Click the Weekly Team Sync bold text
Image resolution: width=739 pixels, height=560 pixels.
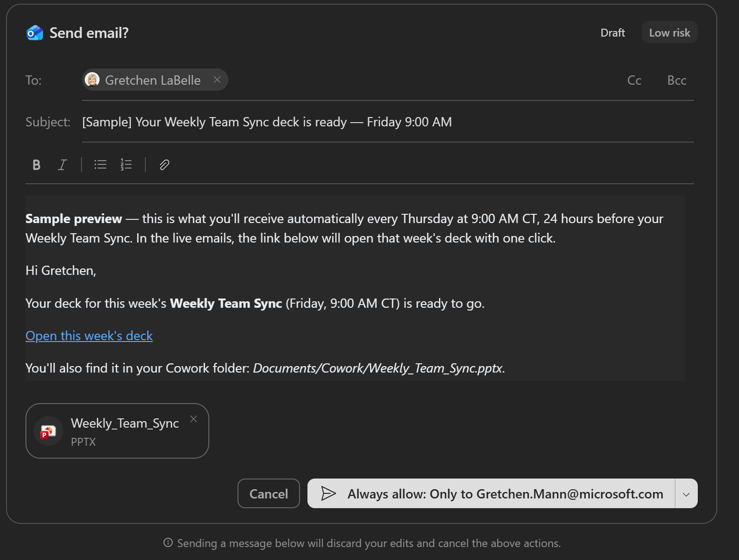[x=226, y=304]
